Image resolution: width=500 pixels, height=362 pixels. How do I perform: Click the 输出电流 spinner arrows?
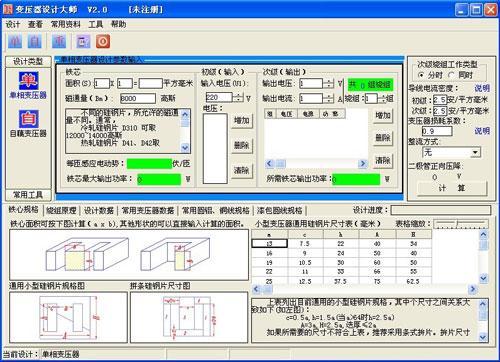coord(328,98)
